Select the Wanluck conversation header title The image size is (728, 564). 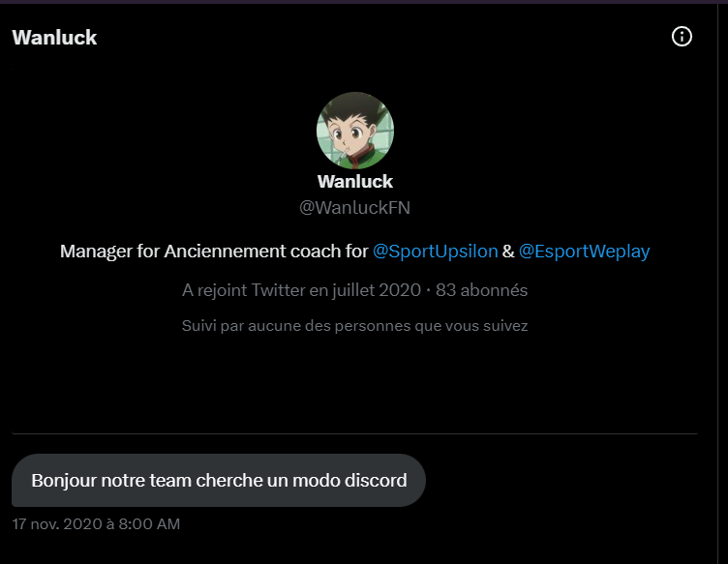point(54,38)
